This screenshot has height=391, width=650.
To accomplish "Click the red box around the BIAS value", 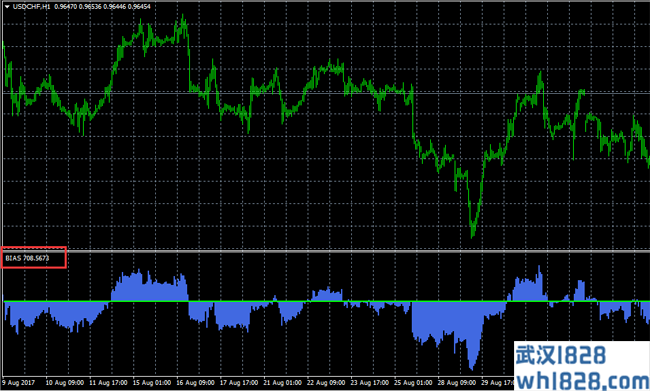I will 34,257.
